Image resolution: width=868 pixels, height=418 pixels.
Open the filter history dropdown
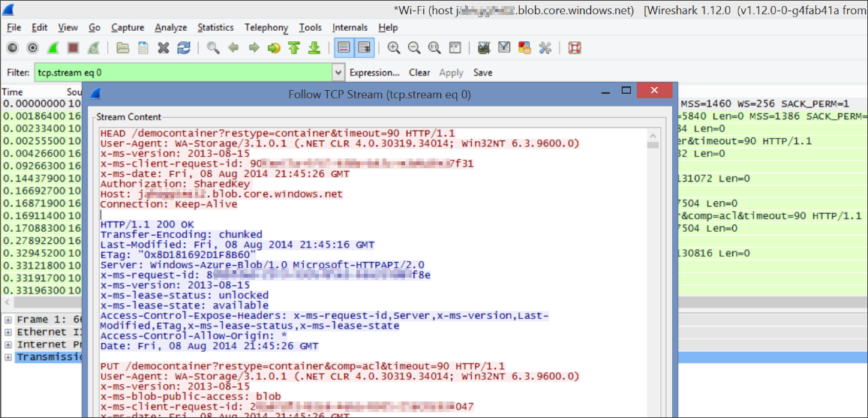(x=339, y=73)
